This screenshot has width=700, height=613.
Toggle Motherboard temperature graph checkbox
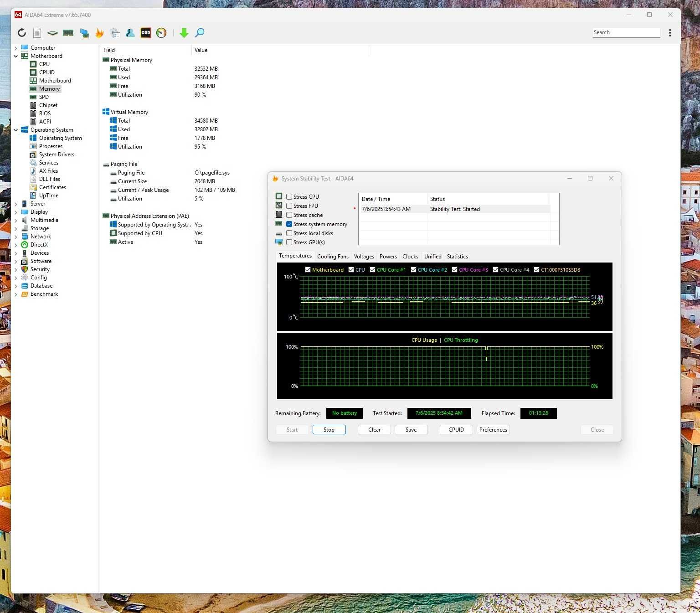pos(308,270)
